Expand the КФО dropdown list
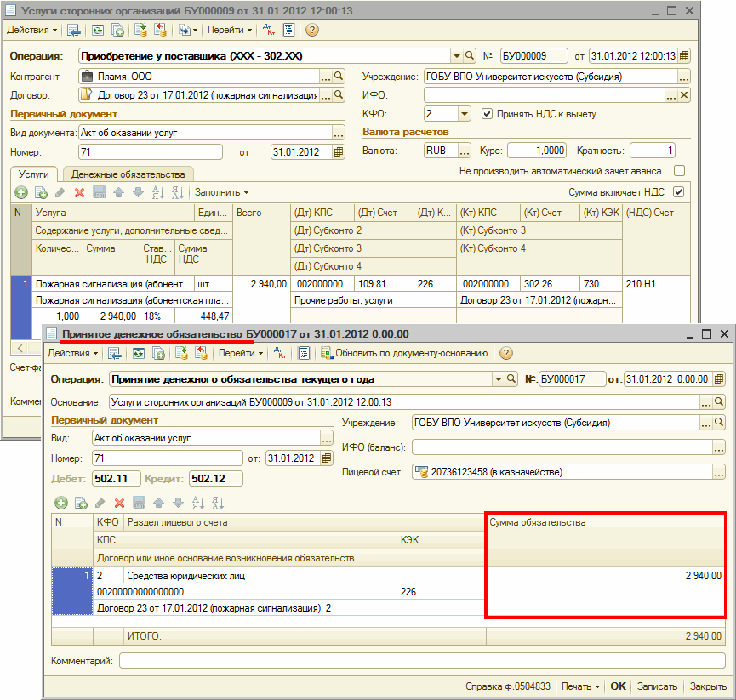This screenshot has height=700, width=736. pyautogui.click(x=465, y=114)
